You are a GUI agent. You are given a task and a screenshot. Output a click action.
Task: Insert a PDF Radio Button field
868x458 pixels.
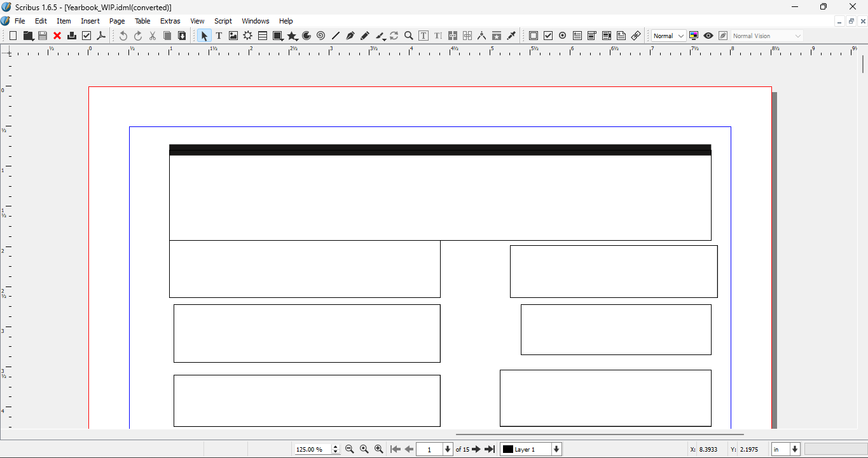point(563,36)
